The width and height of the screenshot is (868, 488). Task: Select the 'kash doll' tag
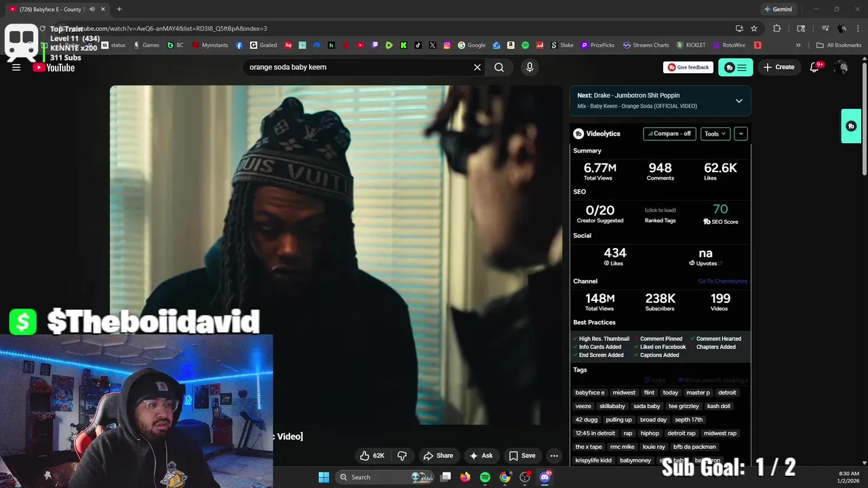(719, 406)
